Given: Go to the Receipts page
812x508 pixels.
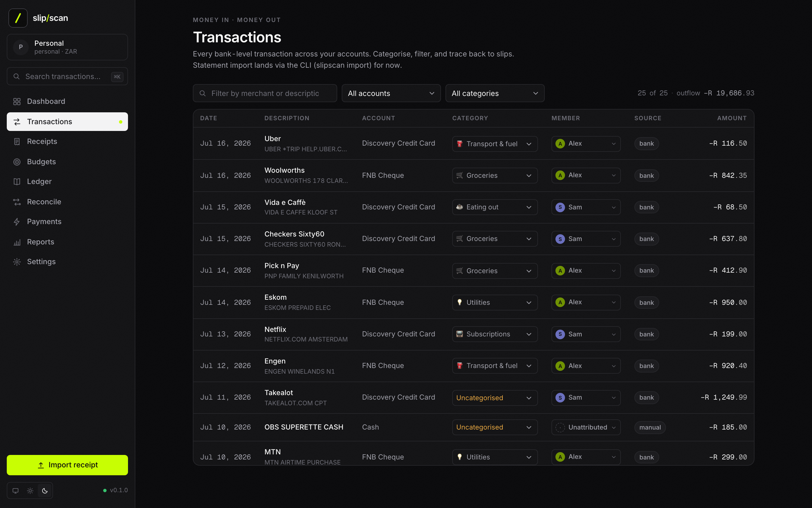Looking at the screenshot, I should coord(67,141).
